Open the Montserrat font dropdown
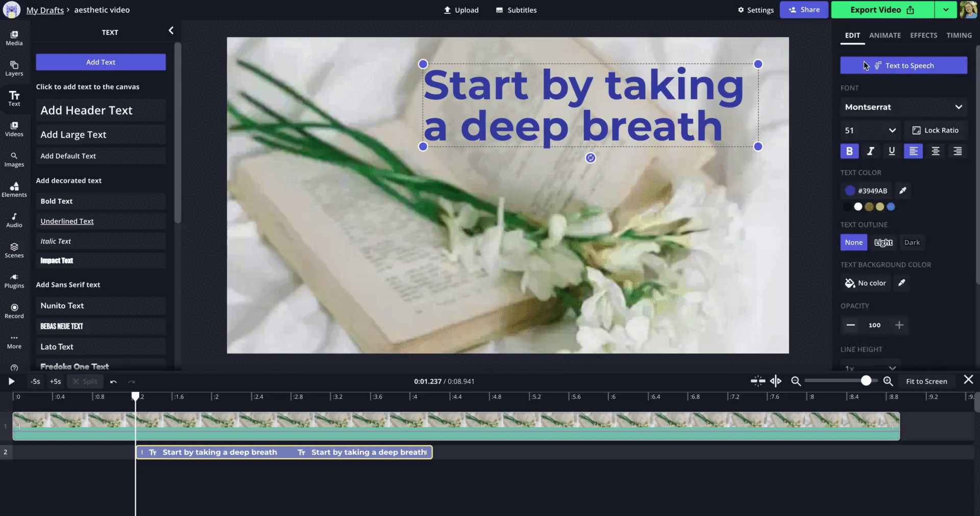 pos(903,107)
